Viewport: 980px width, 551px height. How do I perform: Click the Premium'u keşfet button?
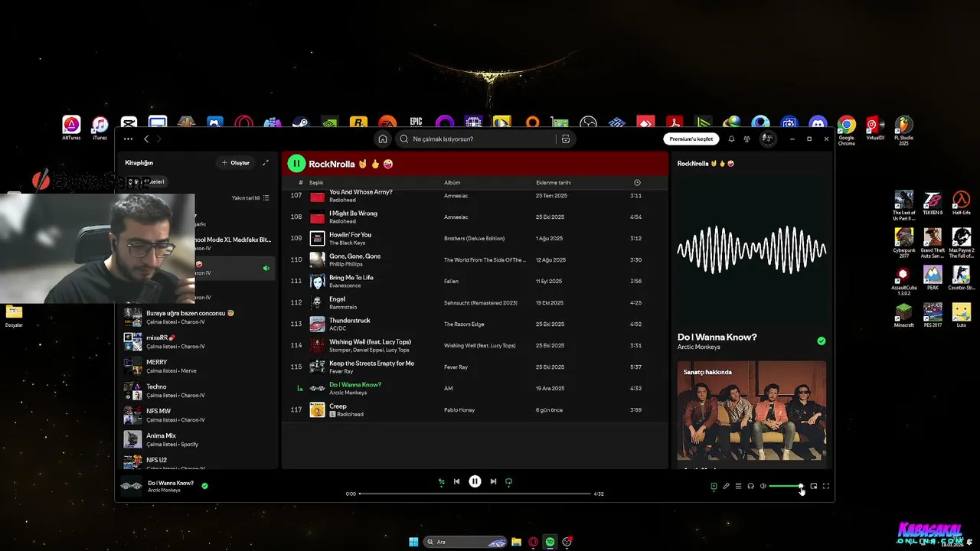coord(691,139)
